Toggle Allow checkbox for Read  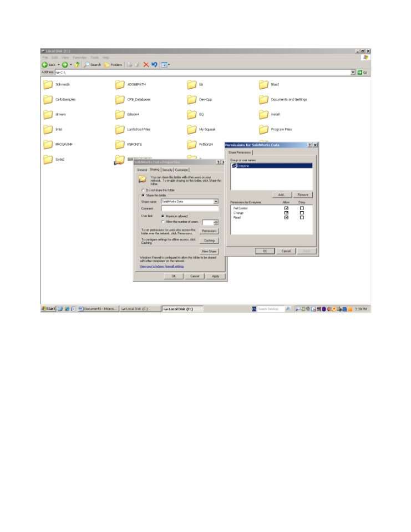286,217
